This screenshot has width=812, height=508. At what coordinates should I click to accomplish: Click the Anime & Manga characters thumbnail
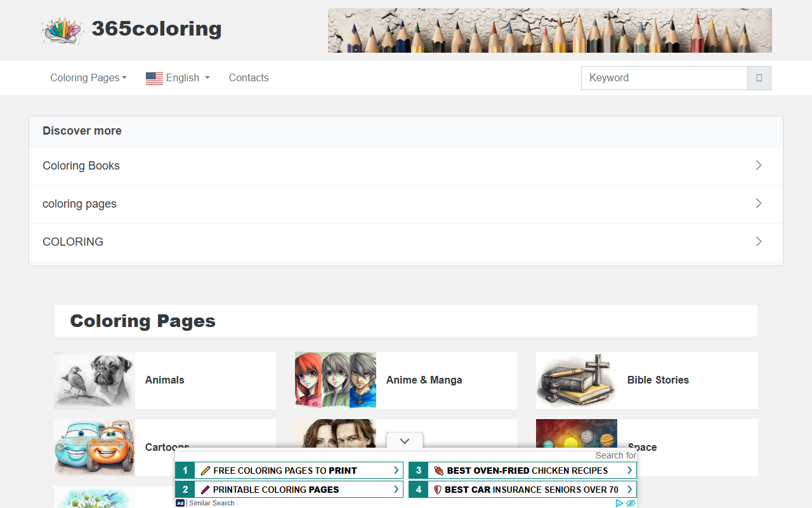pyautogui.click(x=336, y=380)
